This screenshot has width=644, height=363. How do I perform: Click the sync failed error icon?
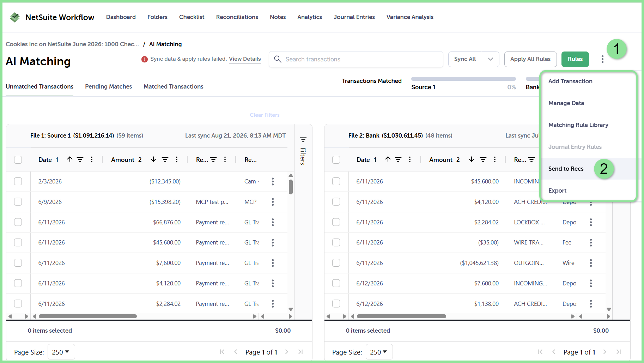click(x=144, y=59)
